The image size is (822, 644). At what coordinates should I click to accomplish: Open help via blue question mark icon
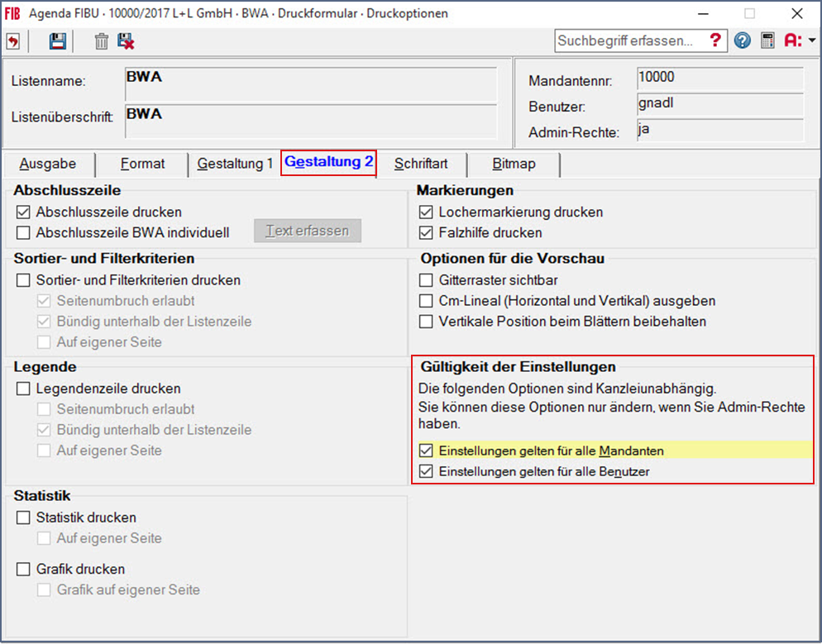[742, 41]
